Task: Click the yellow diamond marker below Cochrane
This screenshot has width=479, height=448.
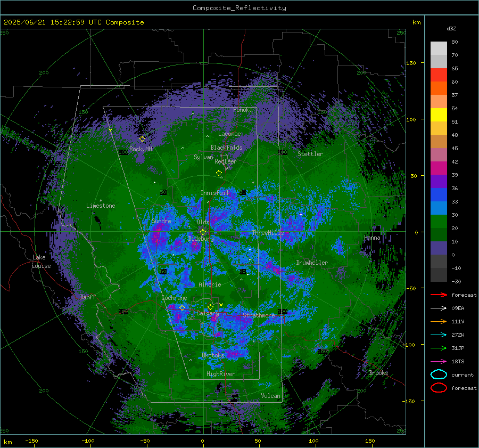Action: [x=182, y=307]
